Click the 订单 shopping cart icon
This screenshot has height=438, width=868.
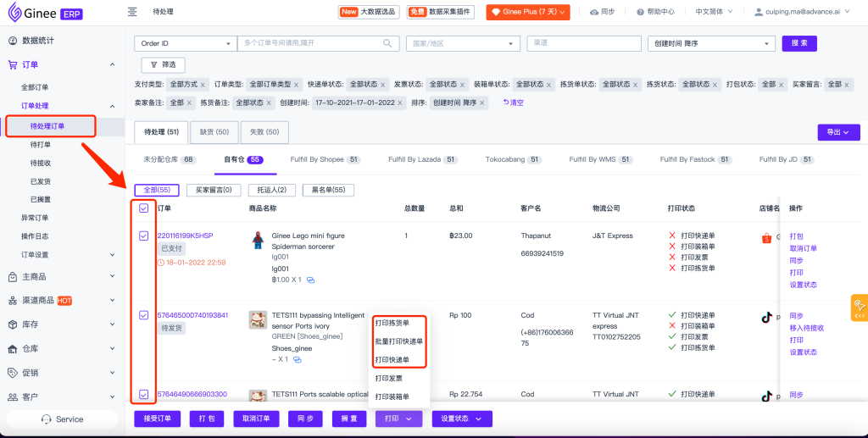[13, 64]
